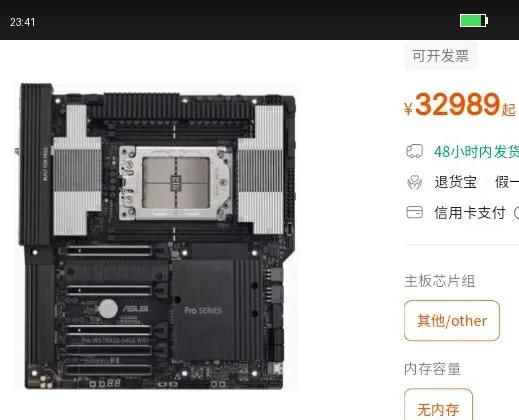
Task: Click the 内存容量 section label
Action: [432, 369]
